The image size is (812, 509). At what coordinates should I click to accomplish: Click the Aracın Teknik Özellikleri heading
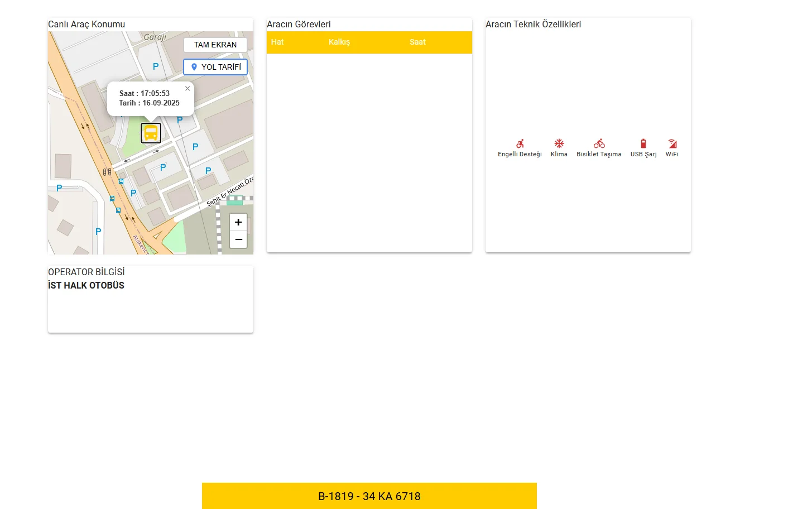(533, 24)
